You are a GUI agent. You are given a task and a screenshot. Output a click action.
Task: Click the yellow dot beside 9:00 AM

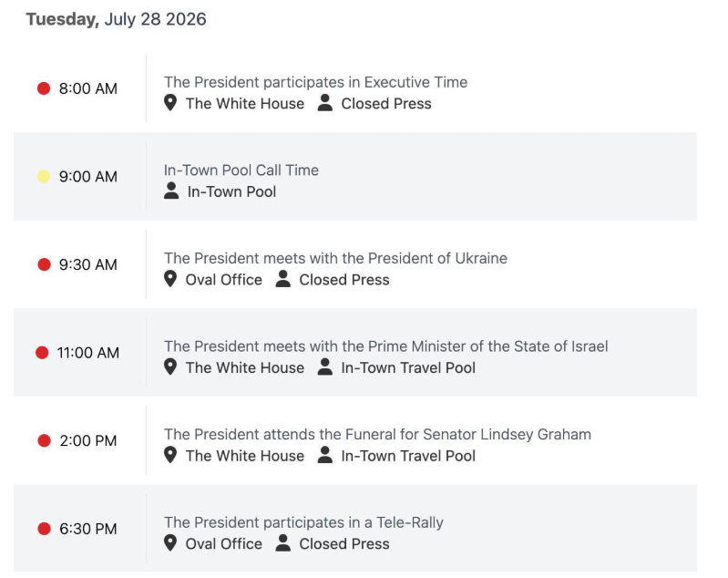(44, 177)
